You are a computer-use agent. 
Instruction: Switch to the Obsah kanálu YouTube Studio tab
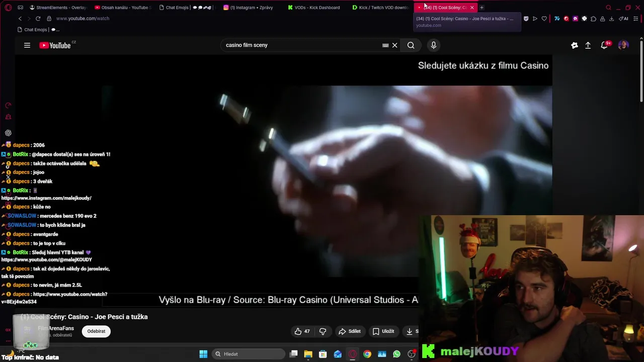123,8
